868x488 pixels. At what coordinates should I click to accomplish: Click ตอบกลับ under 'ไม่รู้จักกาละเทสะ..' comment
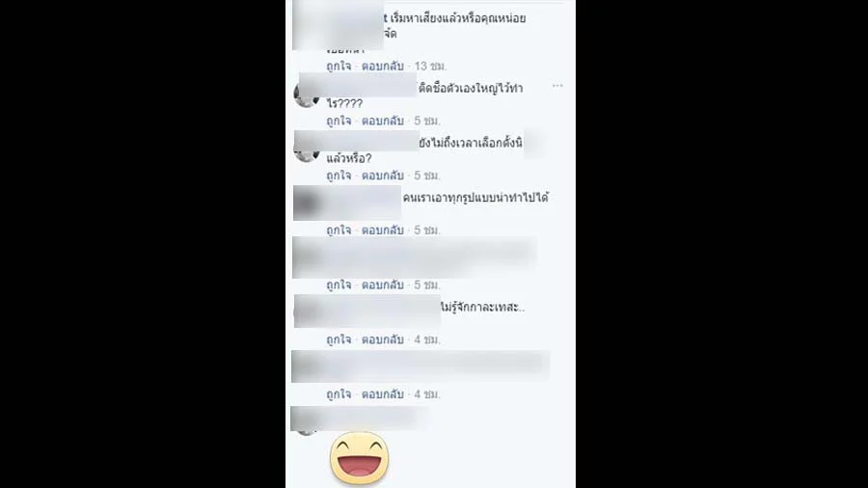[383, 339]
